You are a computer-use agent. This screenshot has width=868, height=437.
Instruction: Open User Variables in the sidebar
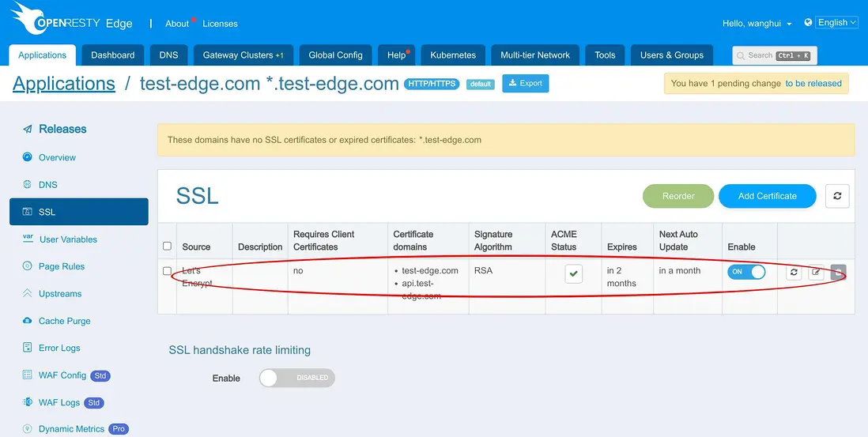[x=68, y=239]
